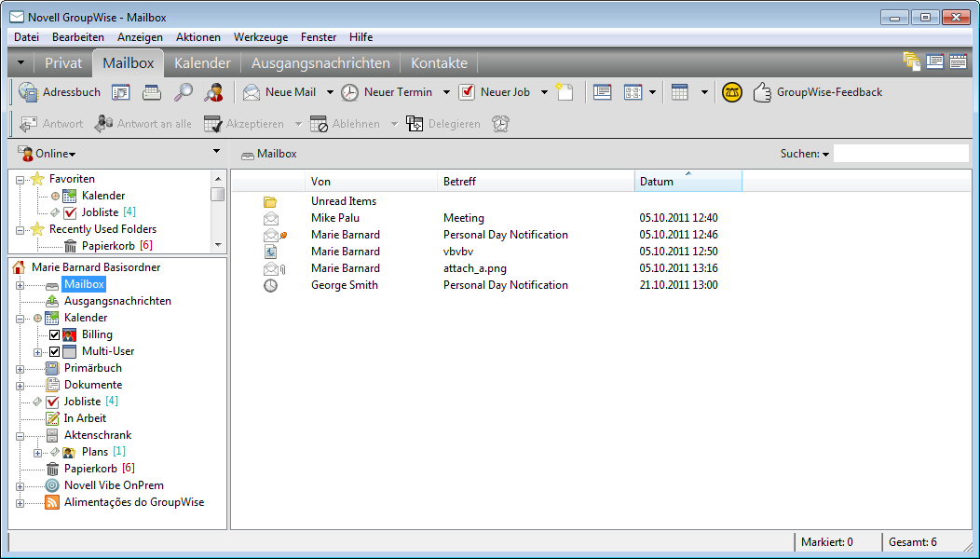Screen dimensions: 980x559
Task: Click the middle panel layout icon at top right
Action: (935, 61)
